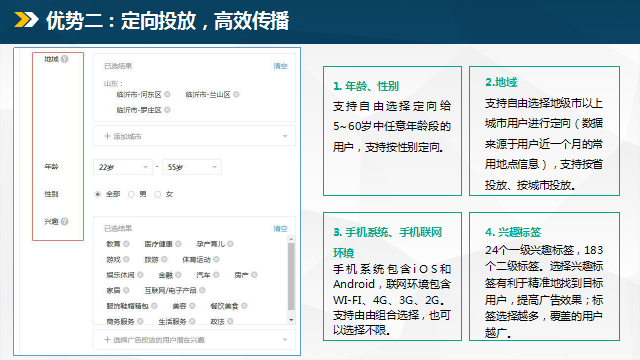
Task: Remove the 体育运动 interest tag
Action: (216, 259)
